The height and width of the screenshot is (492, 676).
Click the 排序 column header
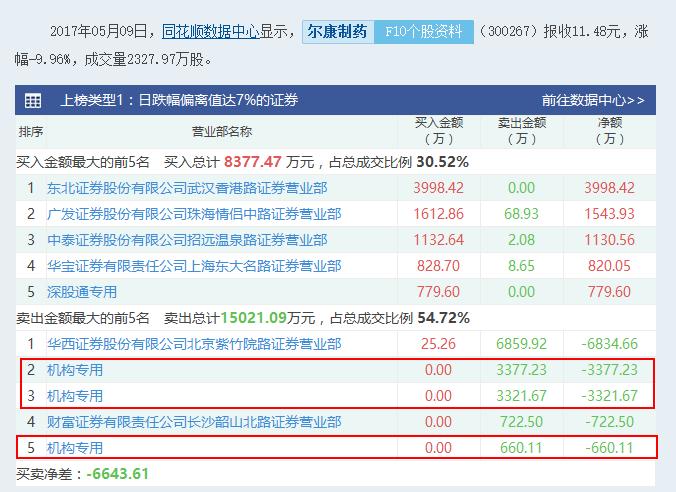tap(31, 132)
